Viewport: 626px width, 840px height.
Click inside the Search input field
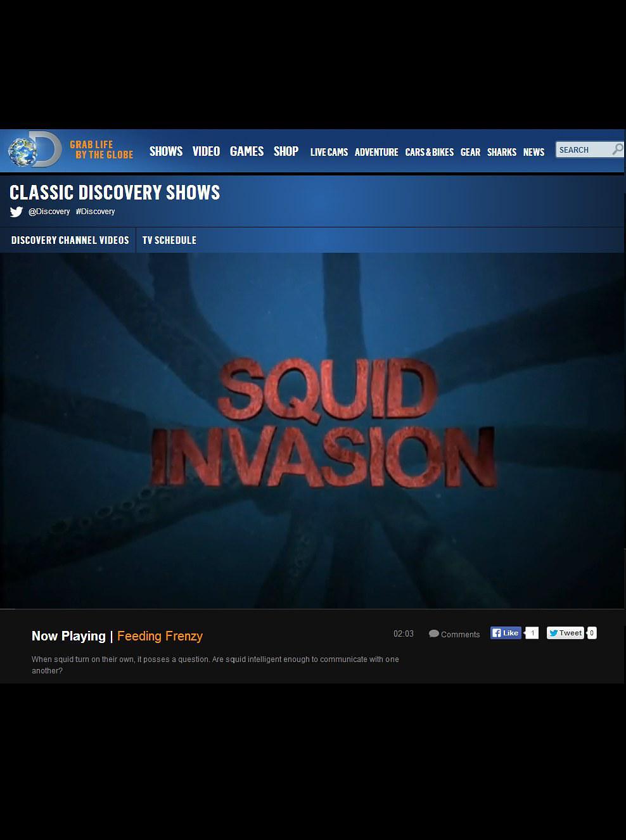[x=583, y=150]
